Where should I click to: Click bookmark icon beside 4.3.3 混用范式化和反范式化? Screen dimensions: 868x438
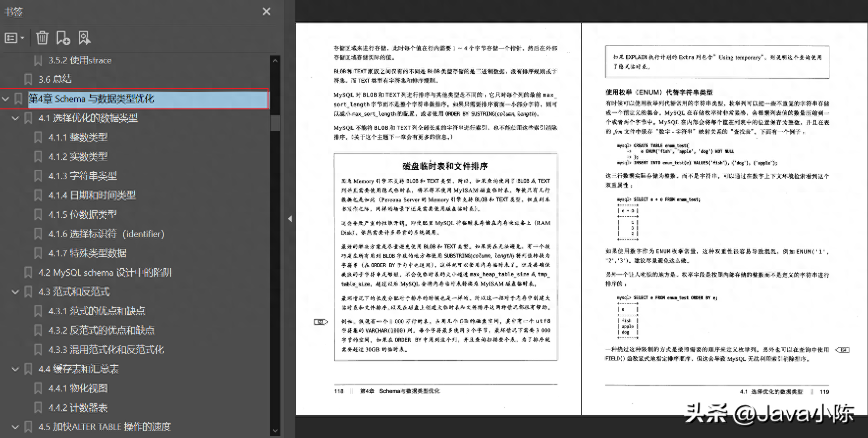[38, 350]
